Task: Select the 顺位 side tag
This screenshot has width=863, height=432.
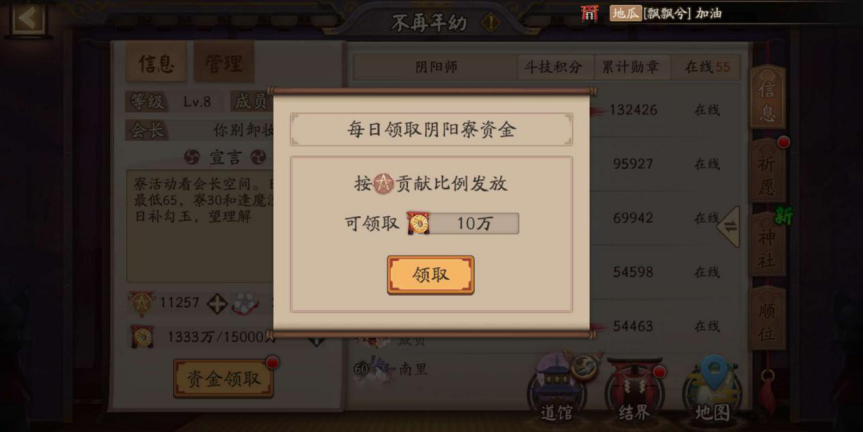Action: tap(767, 319)
